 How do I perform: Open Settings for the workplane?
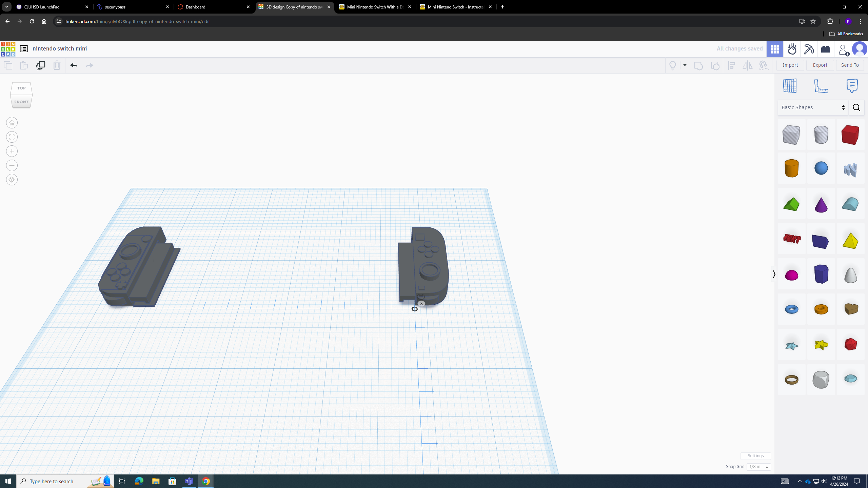click(x=755, y=456)
